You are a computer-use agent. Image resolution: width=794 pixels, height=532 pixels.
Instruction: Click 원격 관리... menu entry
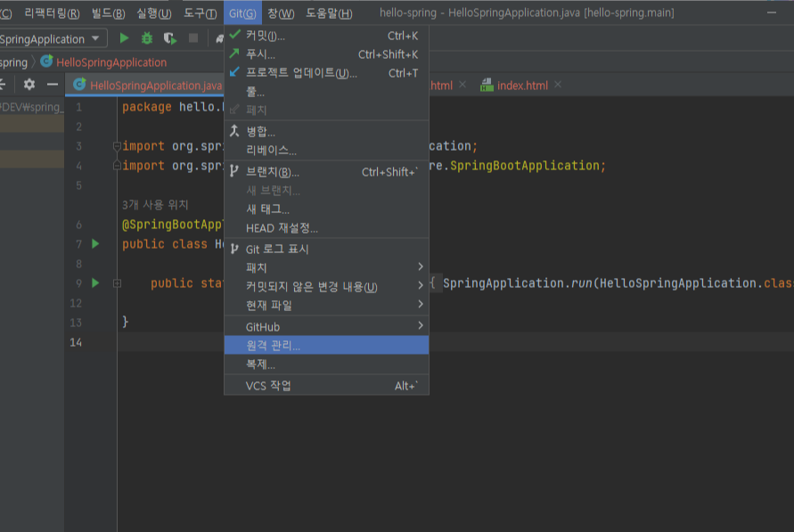327,345
